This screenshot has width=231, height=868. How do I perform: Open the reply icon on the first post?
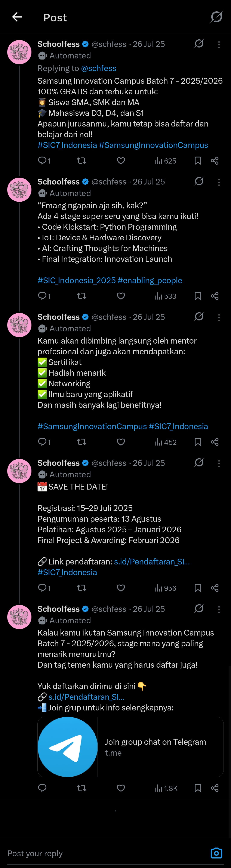(42, 161)
